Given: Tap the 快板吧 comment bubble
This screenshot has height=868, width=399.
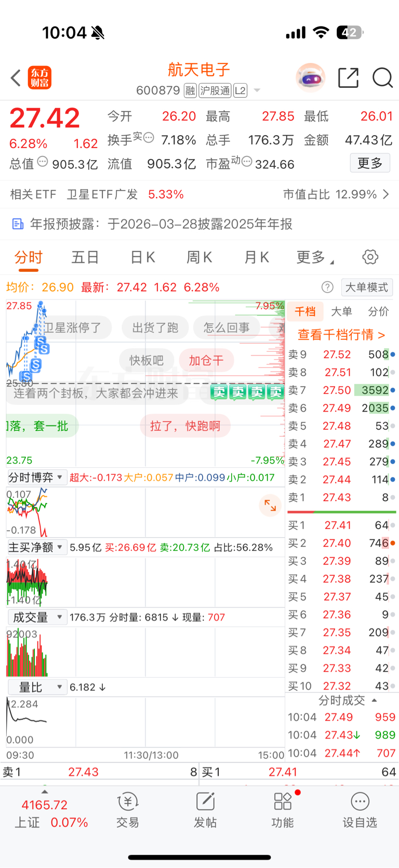Looking at the screenshot, I should coord(147,360).
